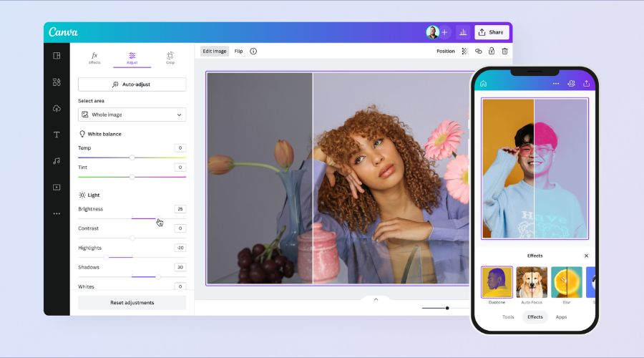This screenshot has width=644, height=358.
Task: Click the Shadows slider handle
Action: [158, 277]
